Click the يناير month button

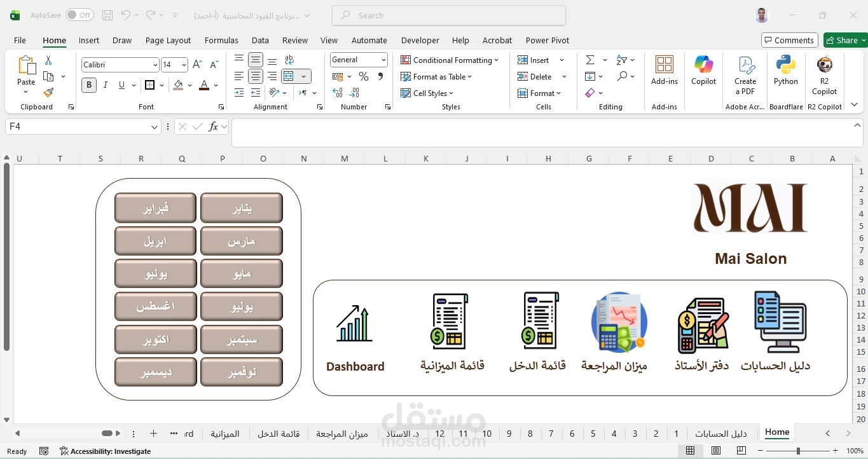[x=242, y=208]
